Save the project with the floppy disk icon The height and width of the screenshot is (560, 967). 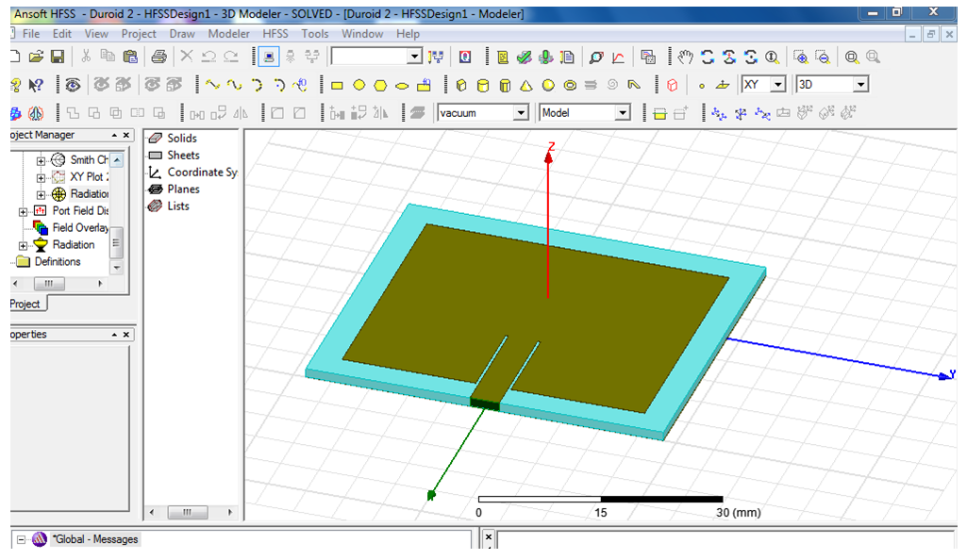coord(58,57)
